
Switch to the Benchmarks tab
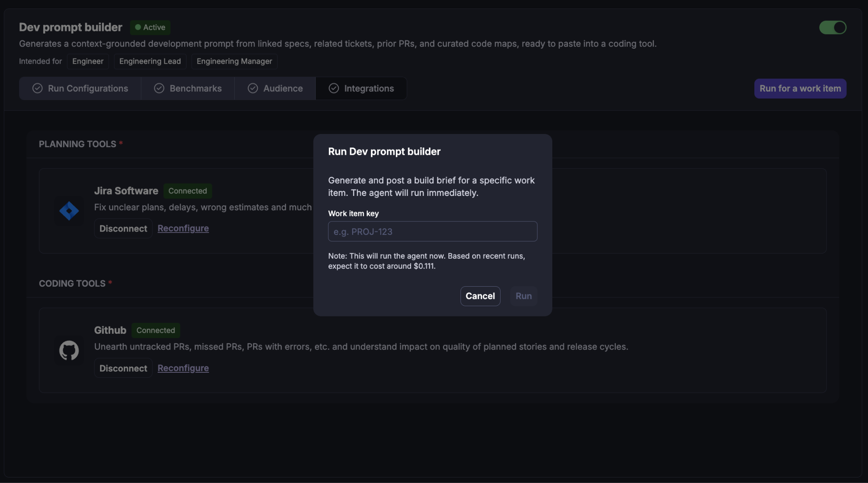[188, 88]
